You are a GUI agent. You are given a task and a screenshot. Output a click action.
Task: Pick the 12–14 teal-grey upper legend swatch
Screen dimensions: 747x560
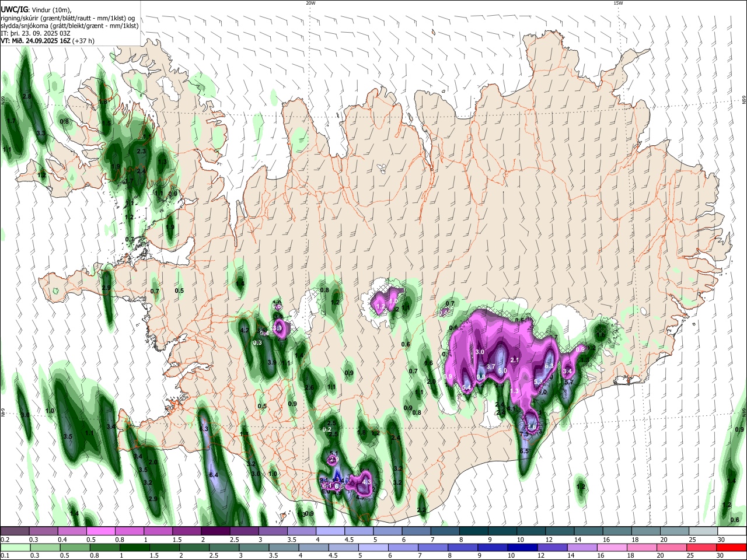[x=560, y=531]
